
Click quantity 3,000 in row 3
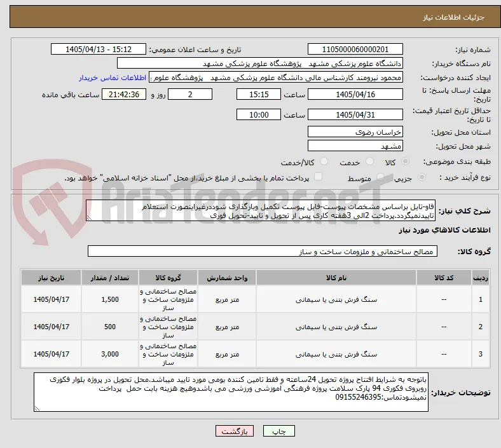[110, 354]
